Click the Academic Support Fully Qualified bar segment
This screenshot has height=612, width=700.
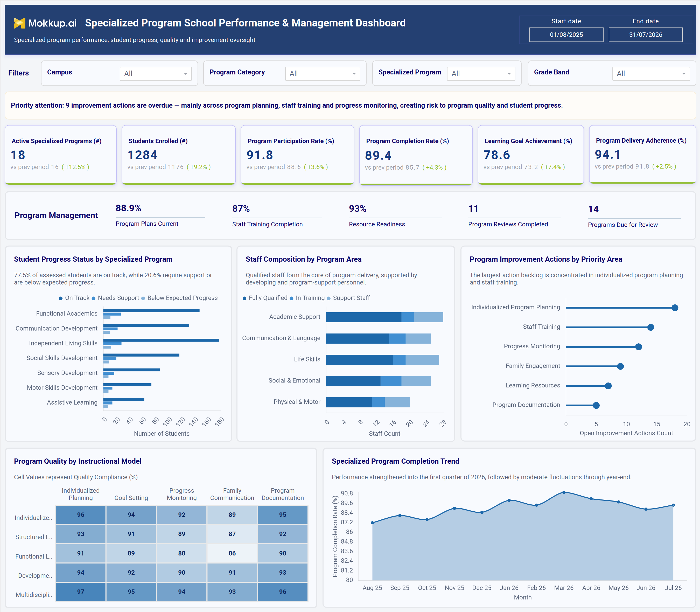[x=364, y=317]
